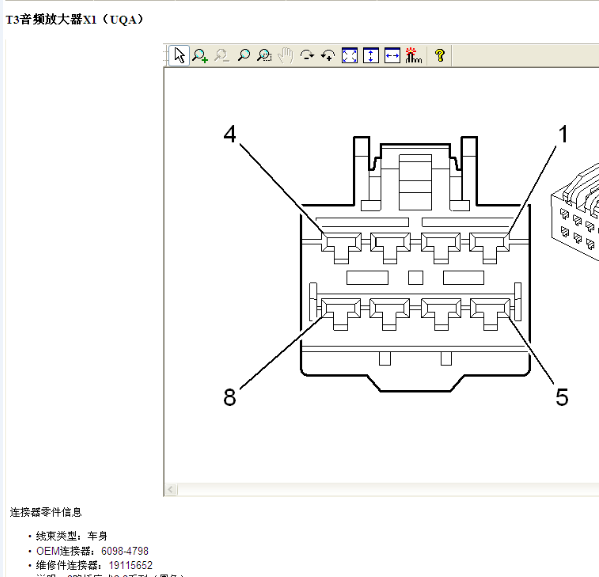Click the isometric connector thumbnail drawing
The height and width of the screenshot is (577, 599).
coord(575,212)
